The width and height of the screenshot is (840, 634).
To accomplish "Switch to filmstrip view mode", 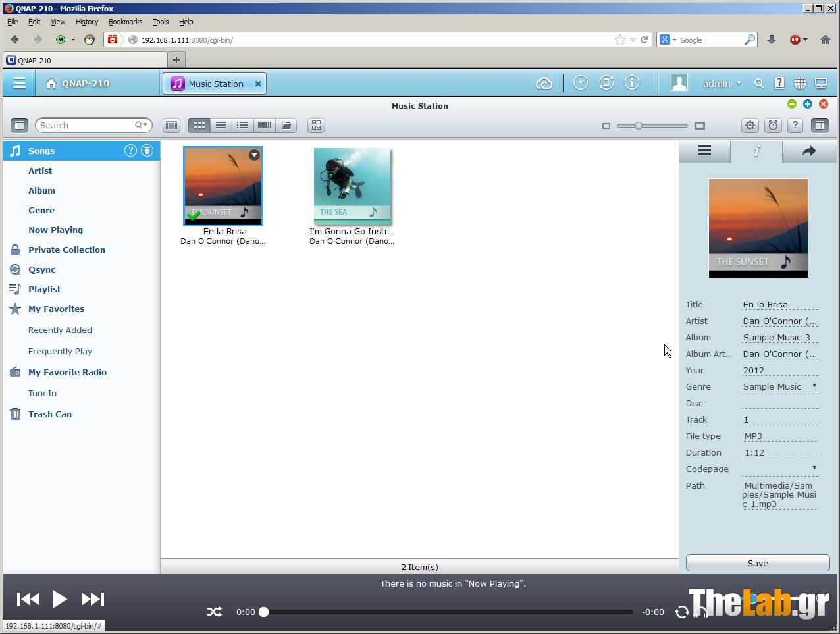I will pos(265,125).
